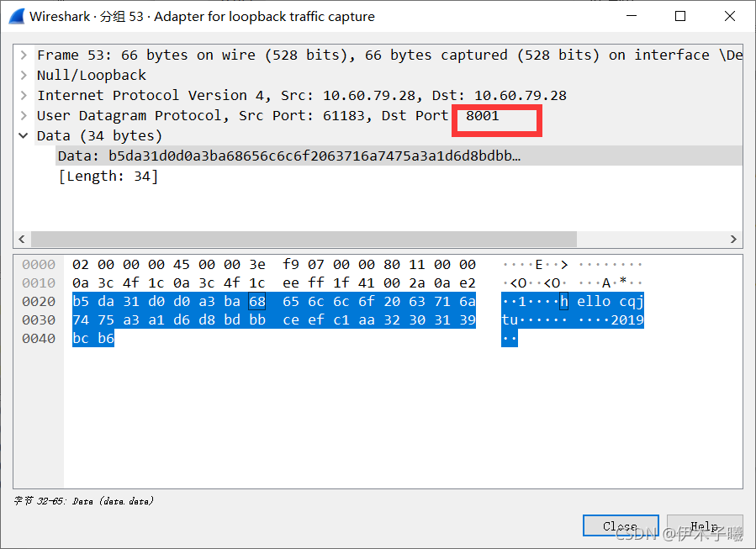This screenshot has height=549, width=756.
Task: Click the horizontal scrollbar thumb
Action: click(304, 239)
